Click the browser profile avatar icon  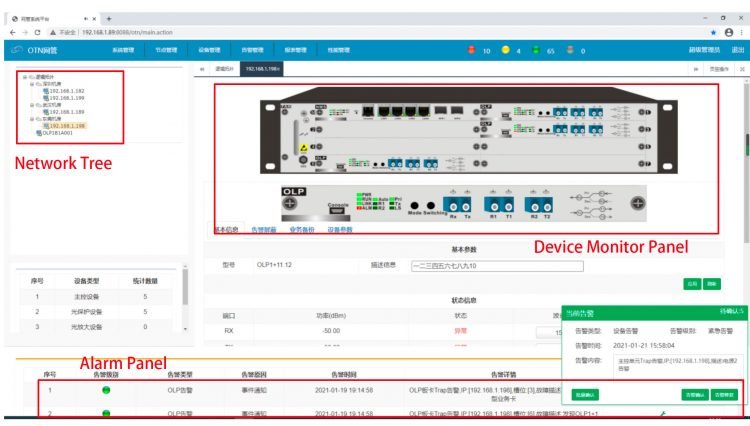[x=729, y=32]
